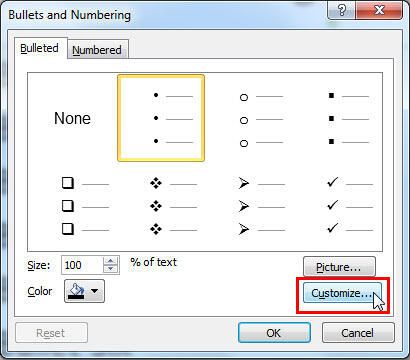Viewport: 410px width, 360px height.
Task: Select the hollow square bullet style
Action: [x=72, y=206]
